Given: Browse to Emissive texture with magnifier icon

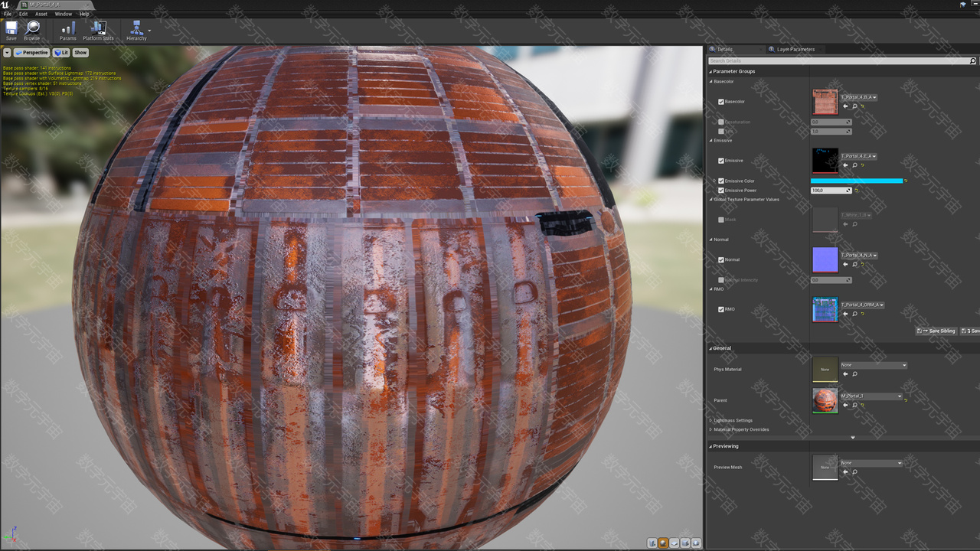Looking at the screenshot, I should pos(854,165).
